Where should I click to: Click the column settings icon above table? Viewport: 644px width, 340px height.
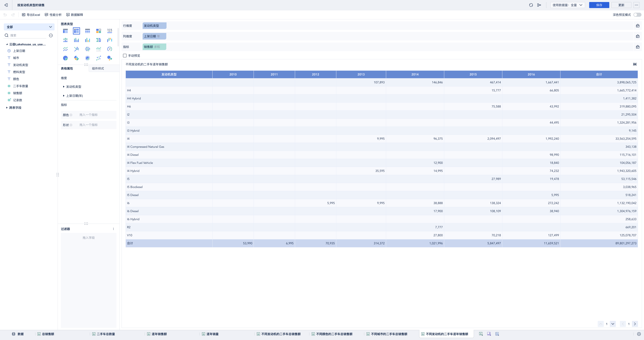pos(634,64)
